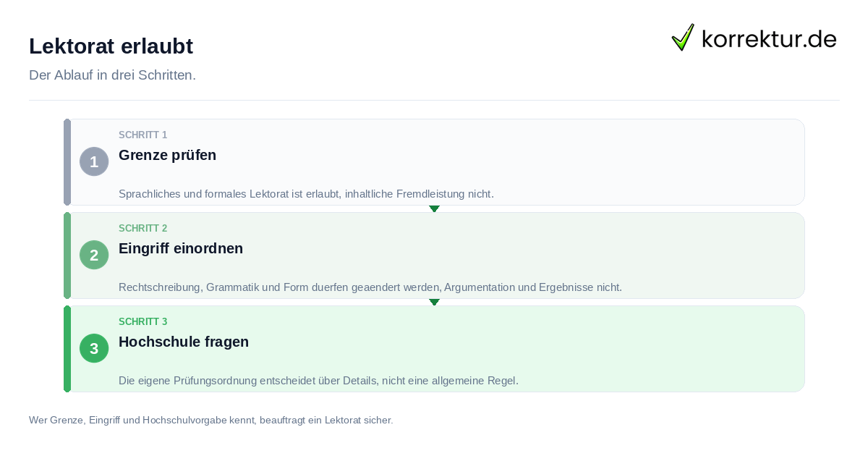Screen dimensions: 868x456
Task: Click the green accent bar of step 2
Action: click(67, 256)
